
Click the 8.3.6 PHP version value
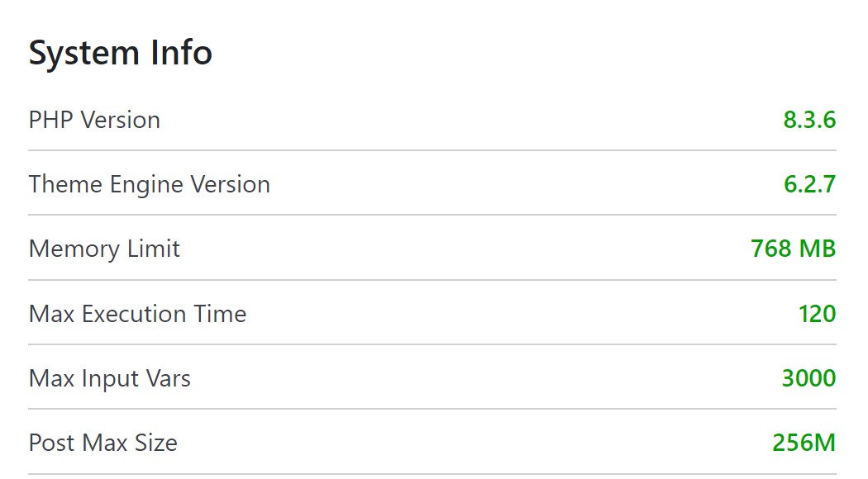tap(809, 120)
